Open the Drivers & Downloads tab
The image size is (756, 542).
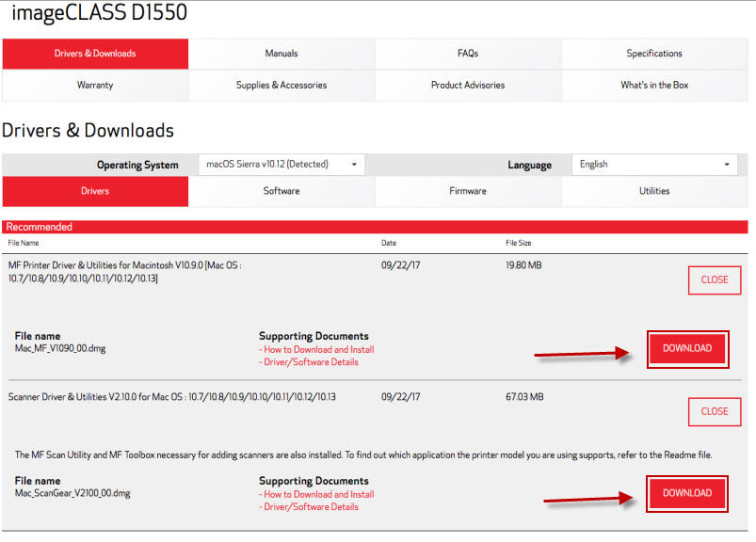[x=95, y=54]
